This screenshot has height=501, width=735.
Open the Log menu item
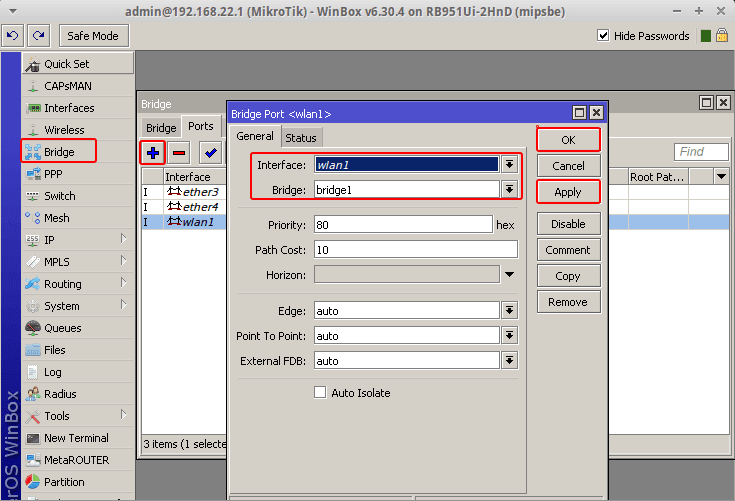click(78, 372)
